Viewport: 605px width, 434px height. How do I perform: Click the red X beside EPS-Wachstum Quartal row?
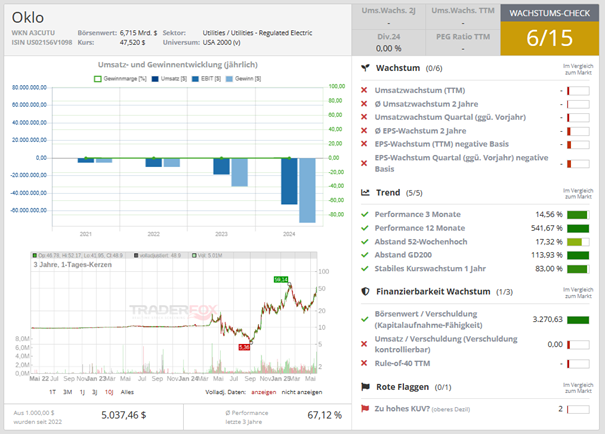(x=364, y=164)
